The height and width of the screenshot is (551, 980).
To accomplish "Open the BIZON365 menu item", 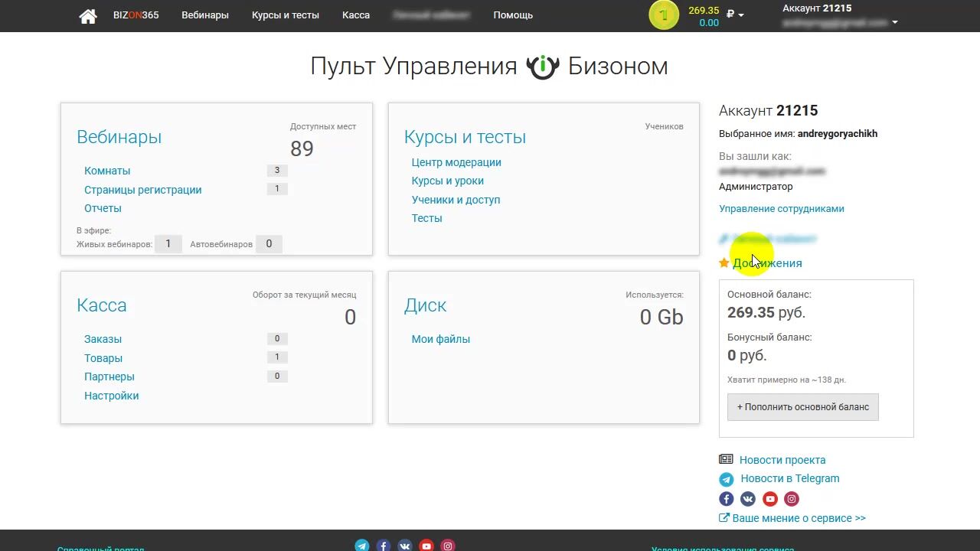I will [x=136, y=15].
